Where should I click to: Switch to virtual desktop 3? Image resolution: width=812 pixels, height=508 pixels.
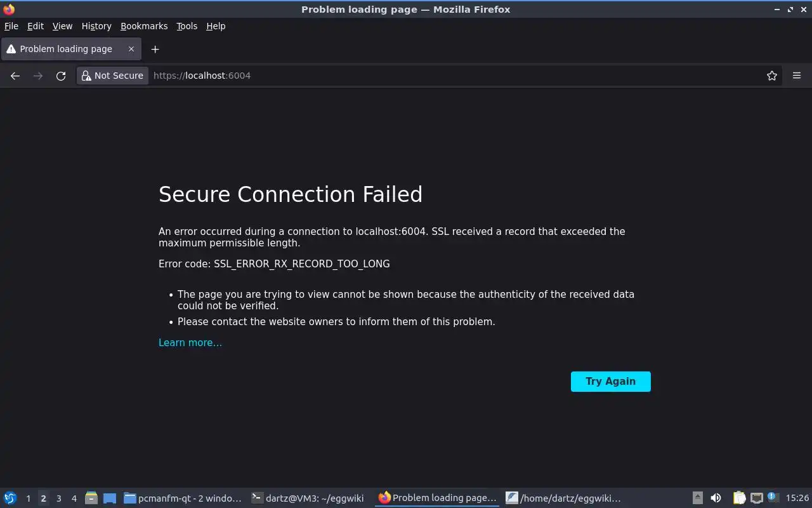pyautogui.click(x=58, y=498)
